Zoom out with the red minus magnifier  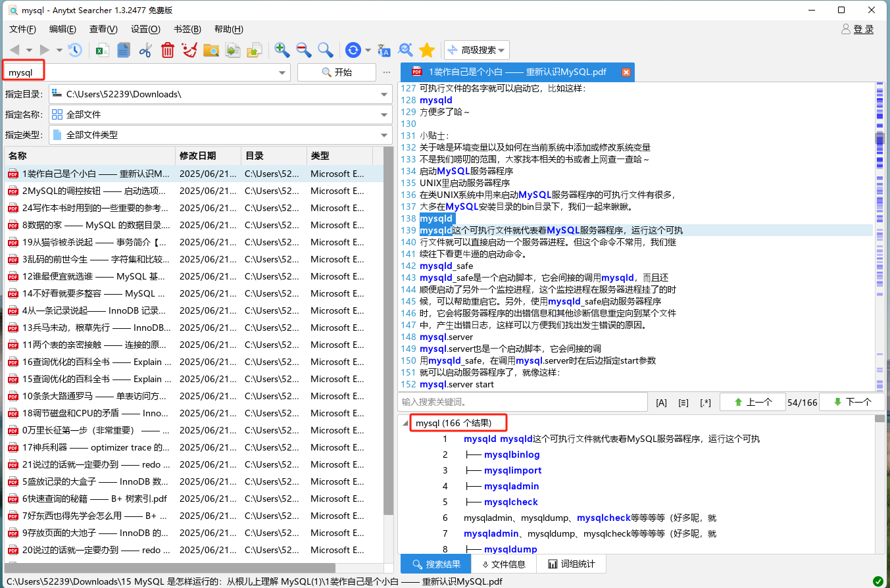click(x=304, y=50)
